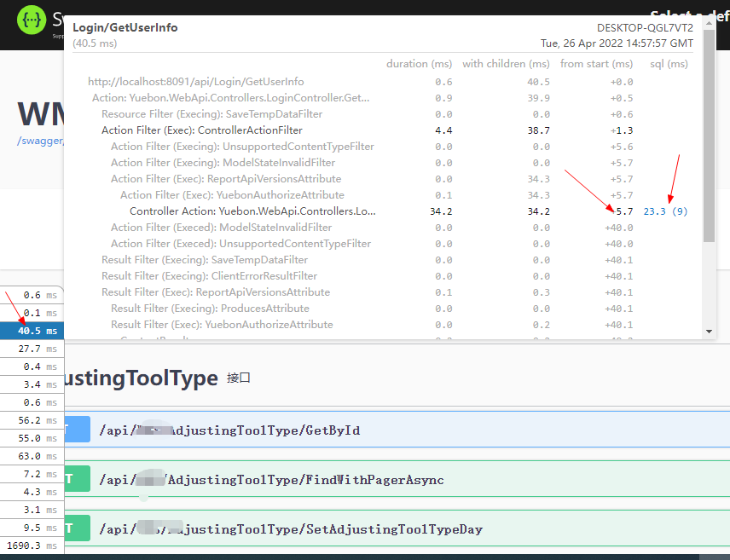Expand the AdjustingToolType/GetById endpoint
This screenshot has height=560, width=730.
[x=392, y=430]
